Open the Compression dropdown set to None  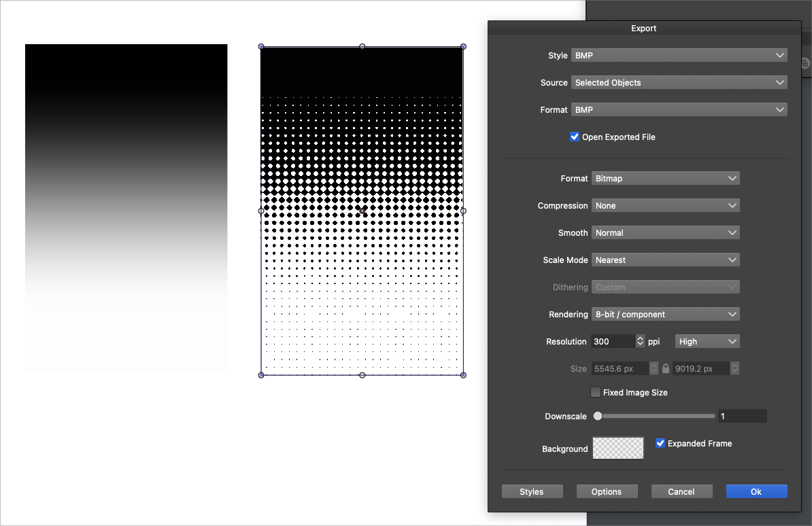pos(665,205)
